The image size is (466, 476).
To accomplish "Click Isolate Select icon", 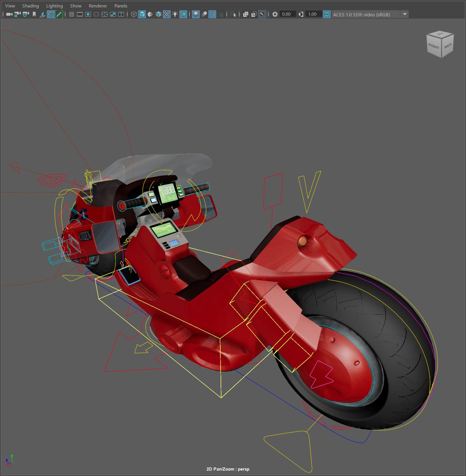I will (x=233, y=14).
